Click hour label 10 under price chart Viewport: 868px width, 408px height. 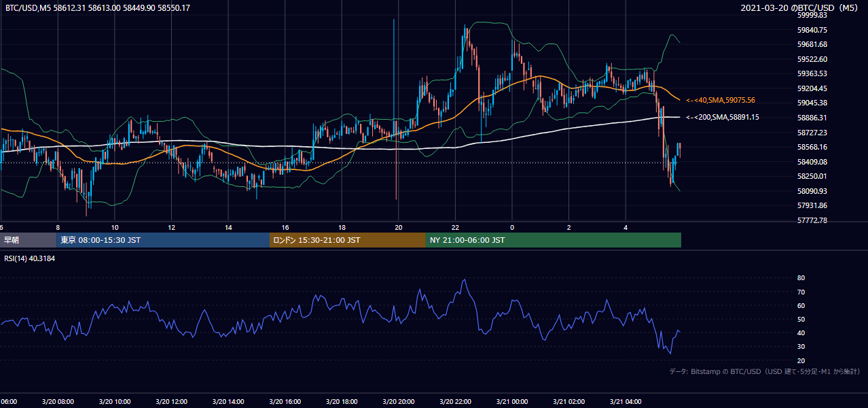115,228
